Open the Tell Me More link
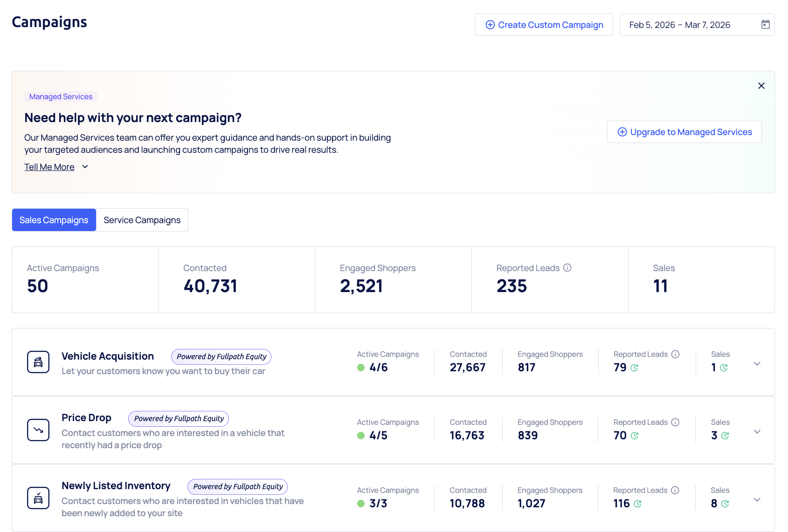The height and width of the screenshot is (532, 788). tap(49, 167)
